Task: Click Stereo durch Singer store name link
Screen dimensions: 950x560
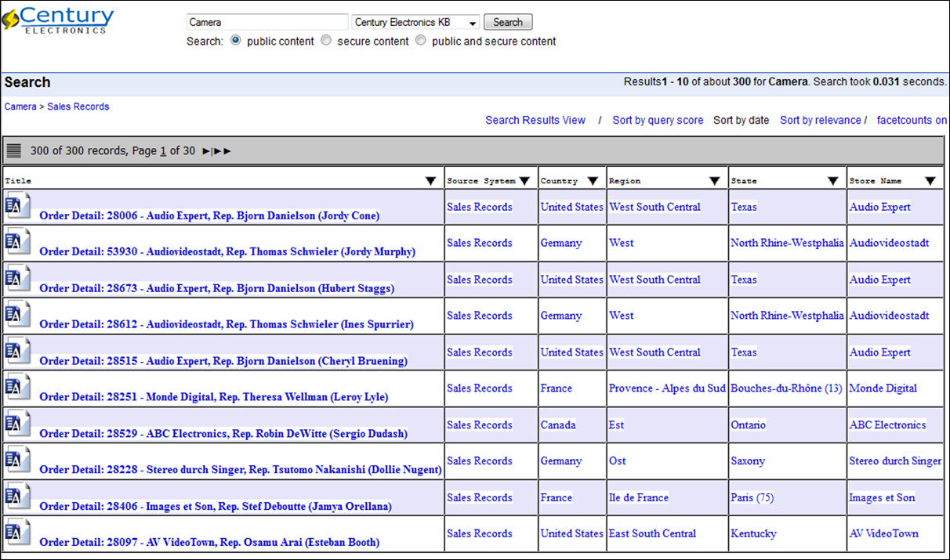Action: 895,461
